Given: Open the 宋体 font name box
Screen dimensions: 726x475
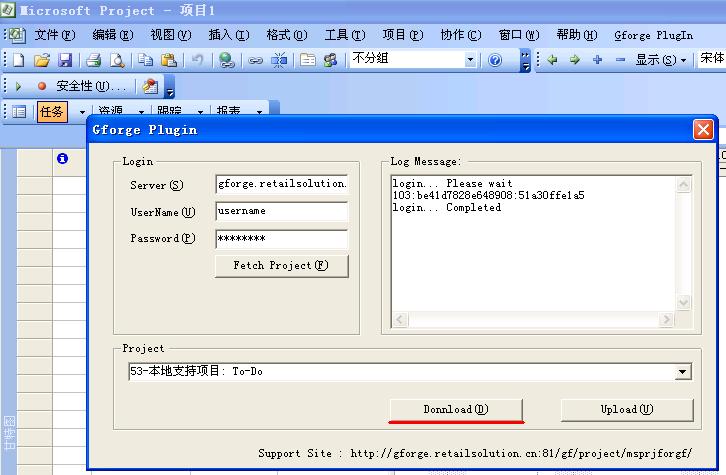Looking at the screenshot, I should (711, 59).
